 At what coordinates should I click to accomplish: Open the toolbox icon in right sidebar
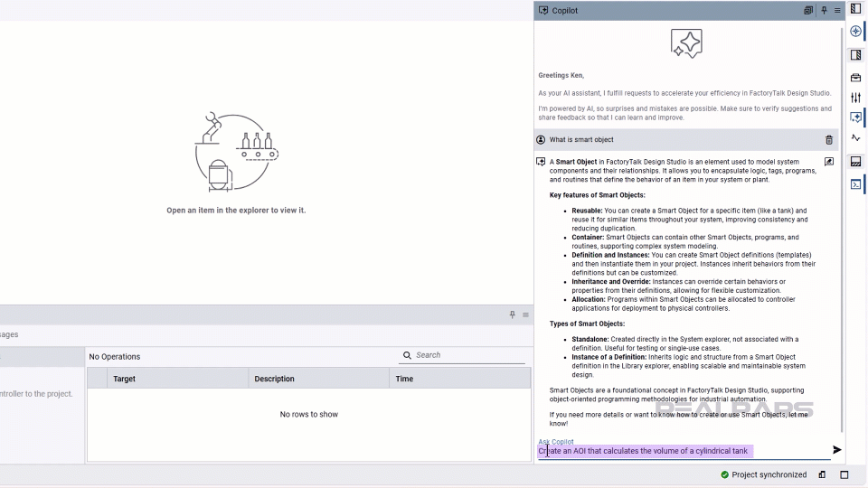click(x=856, y=78)
